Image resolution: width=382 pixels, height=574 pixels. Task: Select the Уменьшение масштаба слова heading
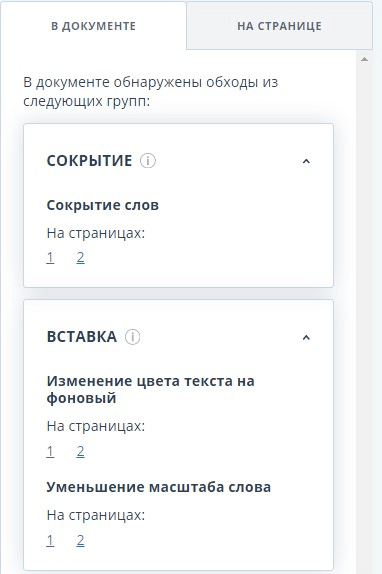click(x=158, y=487)
